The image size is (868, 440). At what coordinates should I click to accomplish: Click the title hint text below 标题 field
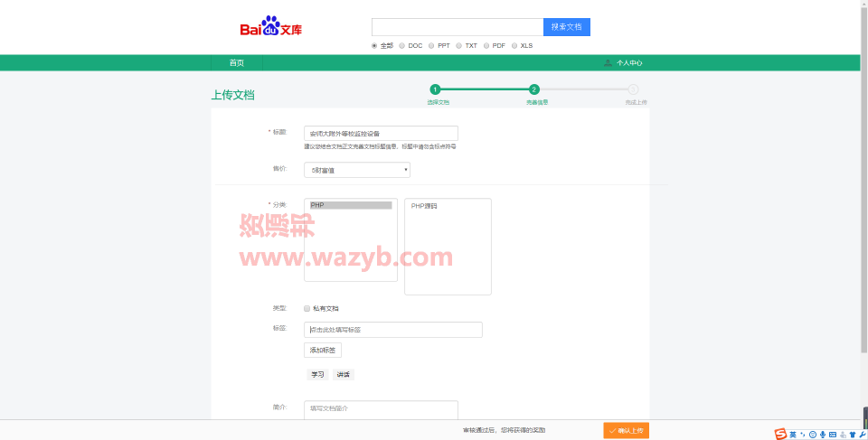pos(380,146)
